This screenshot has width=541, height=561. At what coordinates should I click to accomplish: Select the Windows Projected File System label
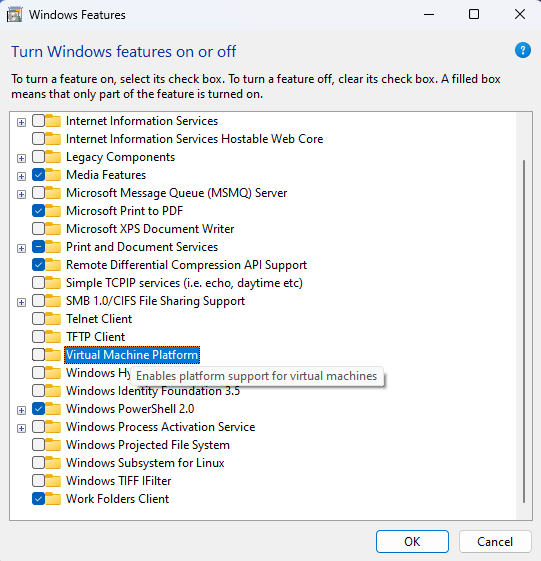(148, 445)
